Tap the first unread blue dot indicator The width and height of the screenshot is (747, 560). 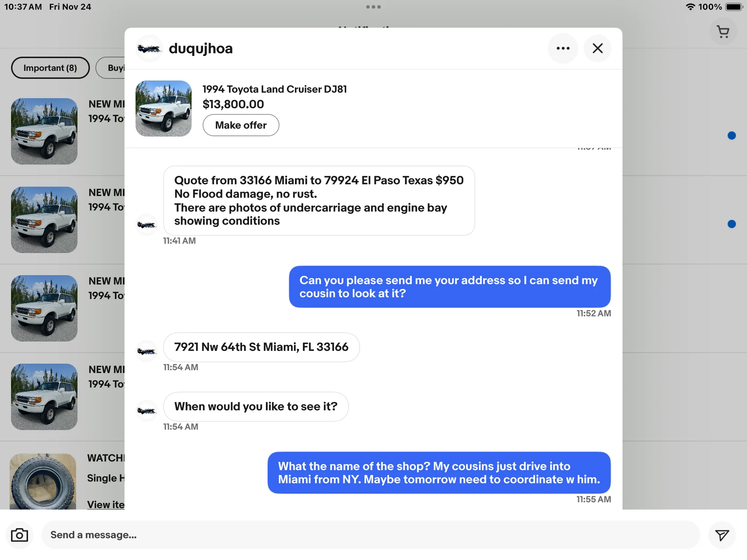[x=731, y=135]
